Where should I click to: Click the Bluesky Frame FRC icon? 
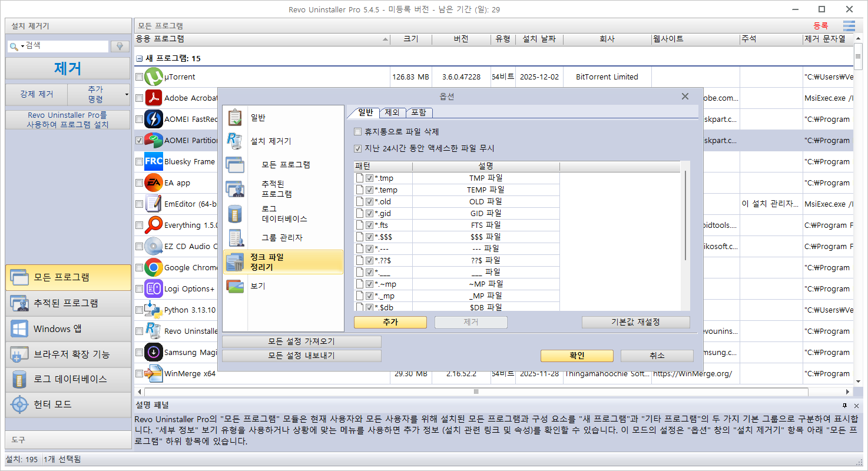tap(154, 162)
